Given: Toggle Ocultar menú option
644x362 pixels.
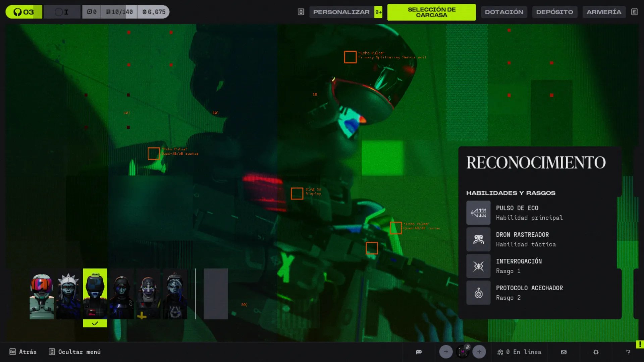Looking at the screenshot, I should (75, 352).
